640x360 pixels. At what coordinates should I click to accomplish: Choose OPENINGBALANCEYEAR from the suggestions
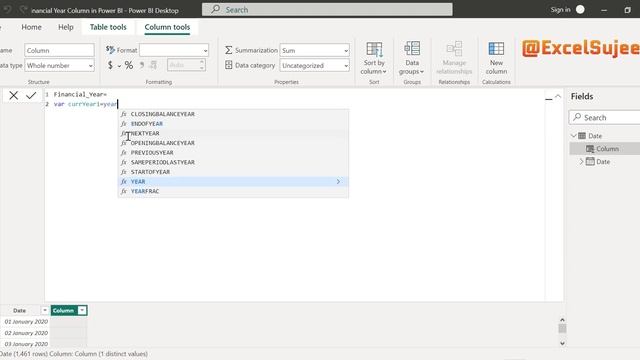(233, 143)
